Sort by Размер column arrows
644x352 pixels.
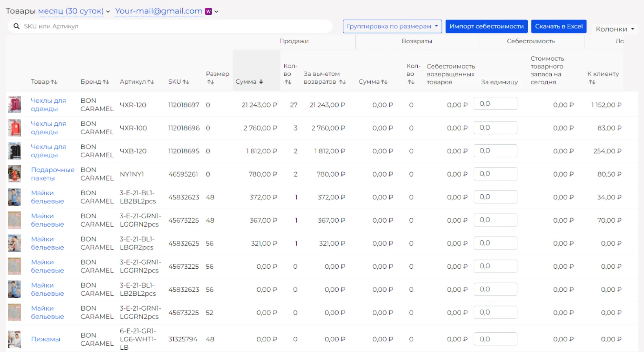point(211,82)
